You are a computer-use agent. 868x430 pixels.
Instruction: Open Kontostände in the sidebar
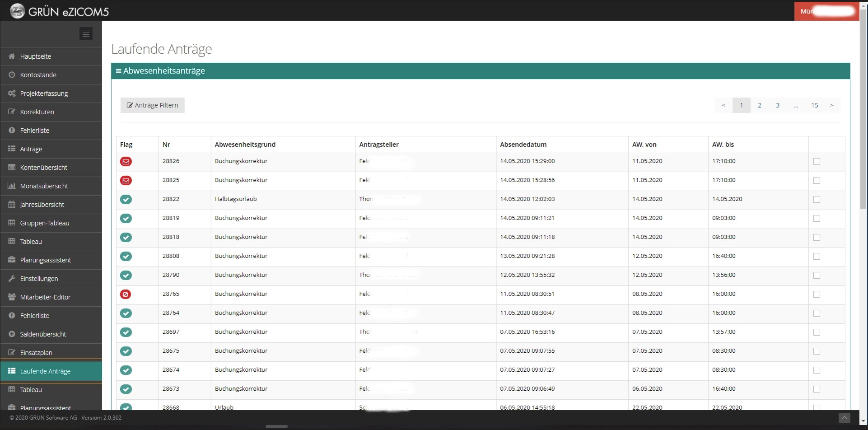(38, 75)
